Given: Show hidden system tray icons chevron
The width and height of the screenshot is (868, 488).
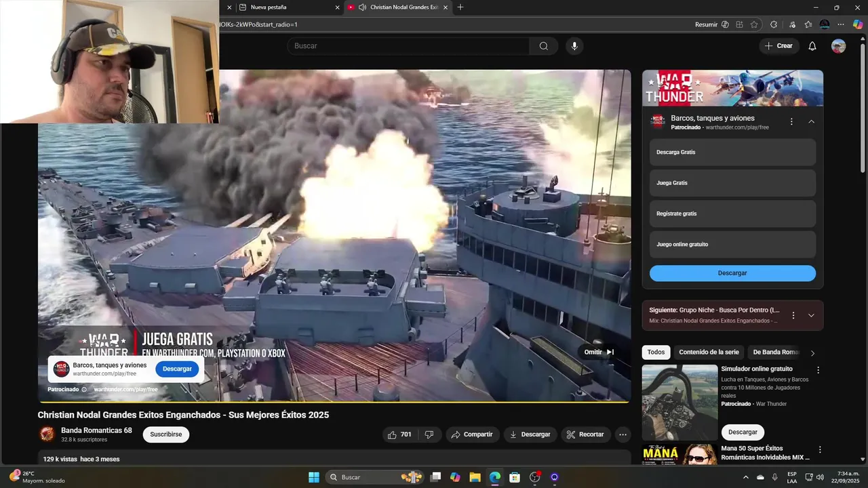Looking at the screenshot, I should pyautogui.click(x=747, y=477).
